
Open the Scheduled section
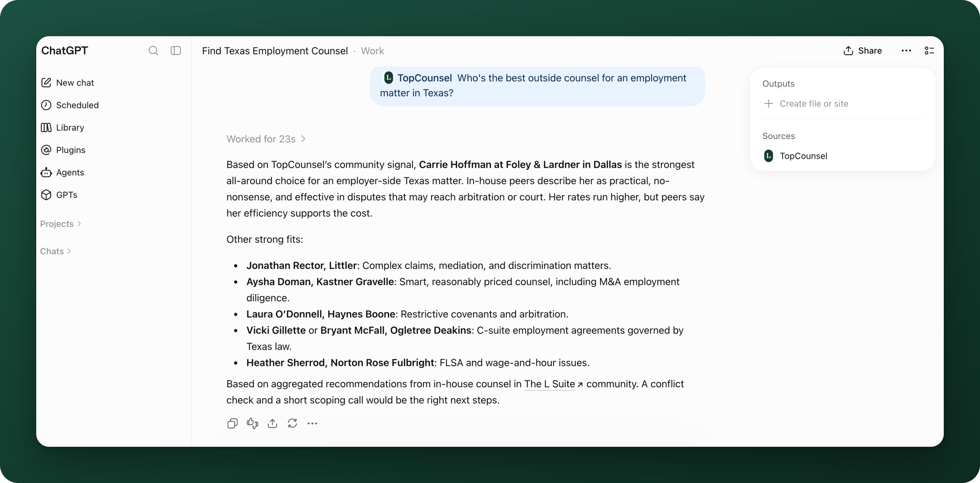click(x=70, y=105)
